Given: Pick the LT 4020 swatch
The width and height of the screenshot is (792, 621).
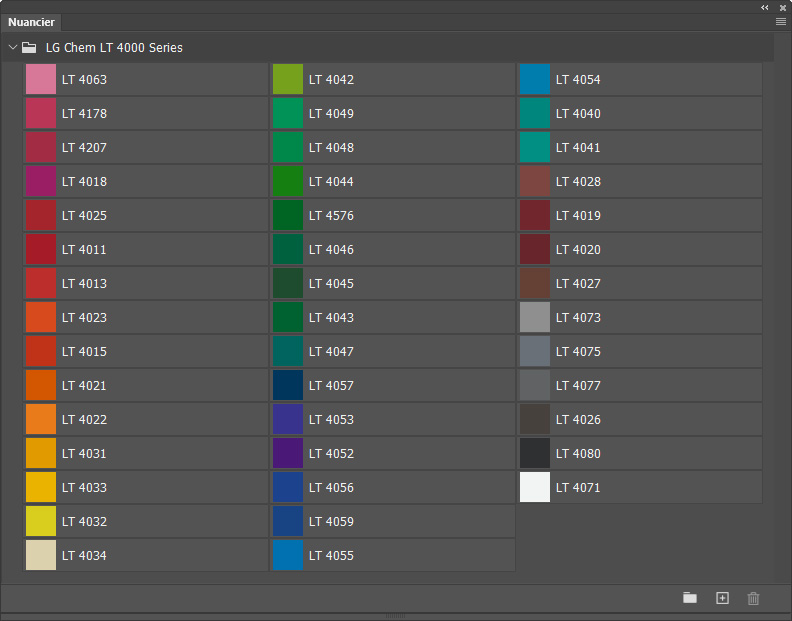Looking at the screenshot, I should click(x=535, y=249).
